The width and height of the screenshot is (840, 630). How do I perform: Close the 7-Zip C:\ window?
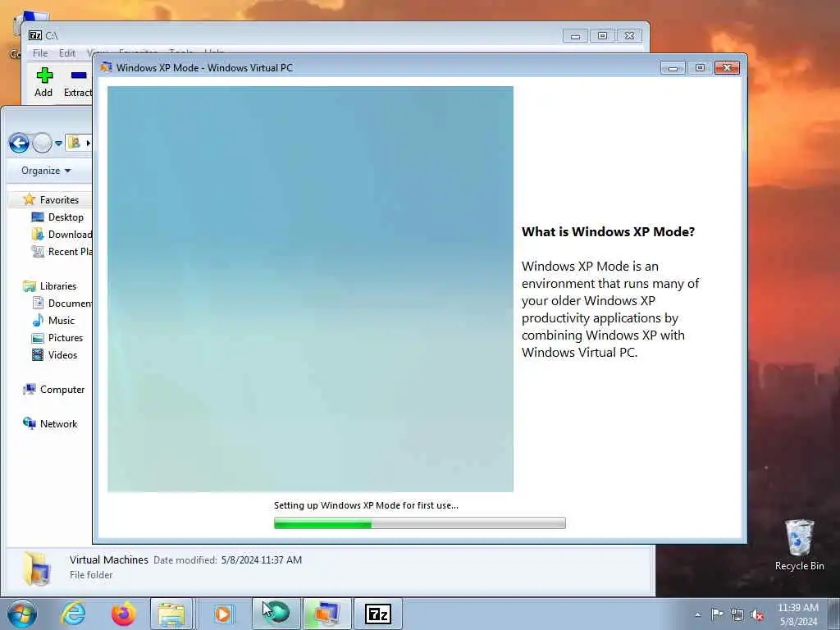(x=629, y=36)
